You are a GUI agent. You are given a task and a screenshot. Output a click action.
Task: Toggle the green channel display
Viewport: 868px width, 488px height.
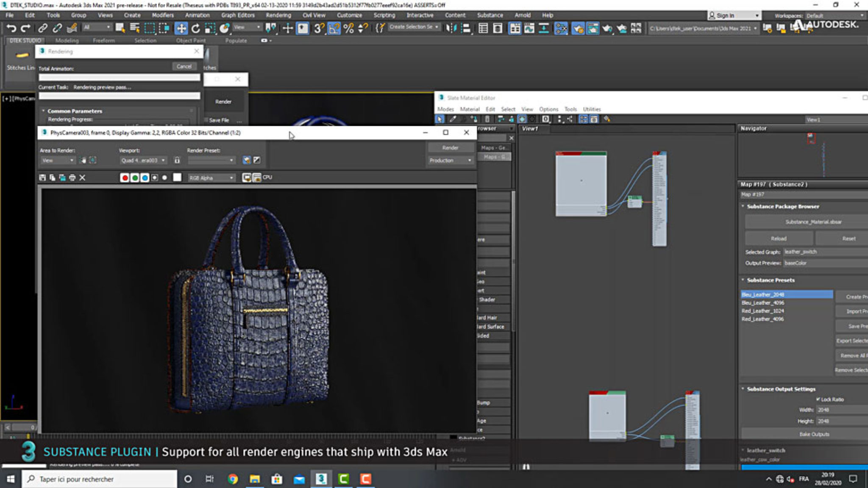coord(135,177)
